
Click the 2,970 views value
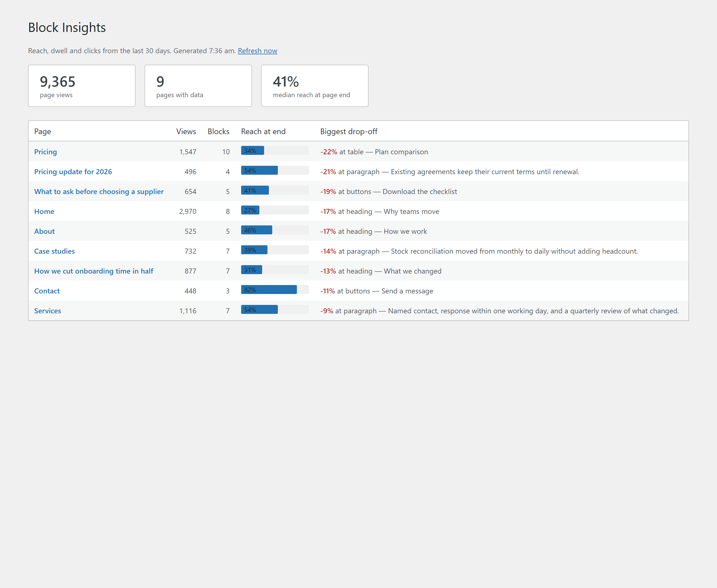[188, 211]
